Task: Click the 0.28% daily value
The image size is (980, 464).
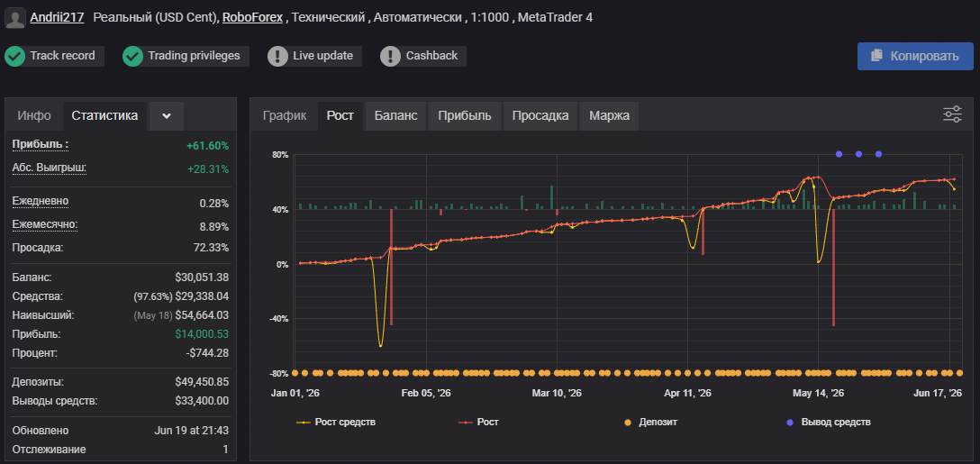Action: pos(214,204)
